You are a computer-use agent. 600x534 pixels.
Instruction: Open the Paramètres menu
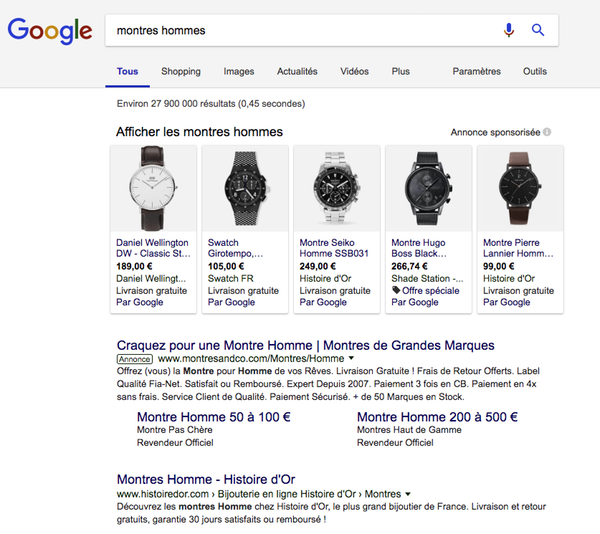pos(477,72)
